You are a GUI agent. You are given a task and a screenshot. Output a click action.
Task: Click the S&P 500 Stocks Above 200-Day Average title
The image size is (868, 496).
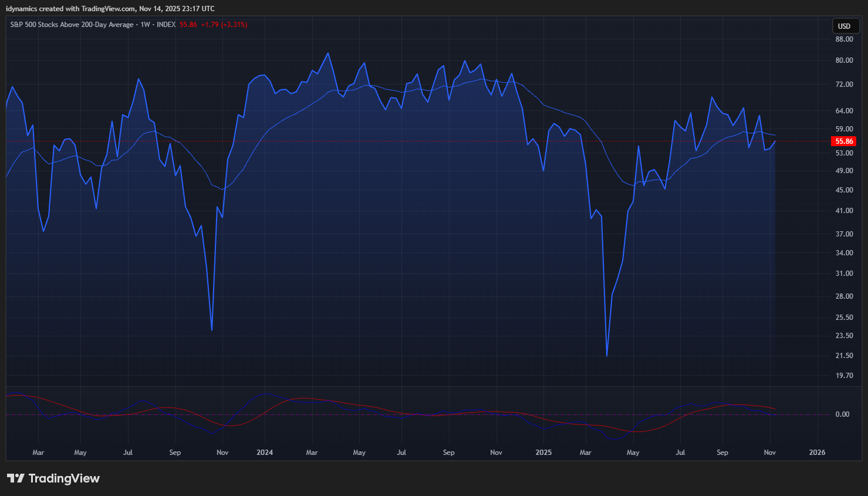point(72,25)
